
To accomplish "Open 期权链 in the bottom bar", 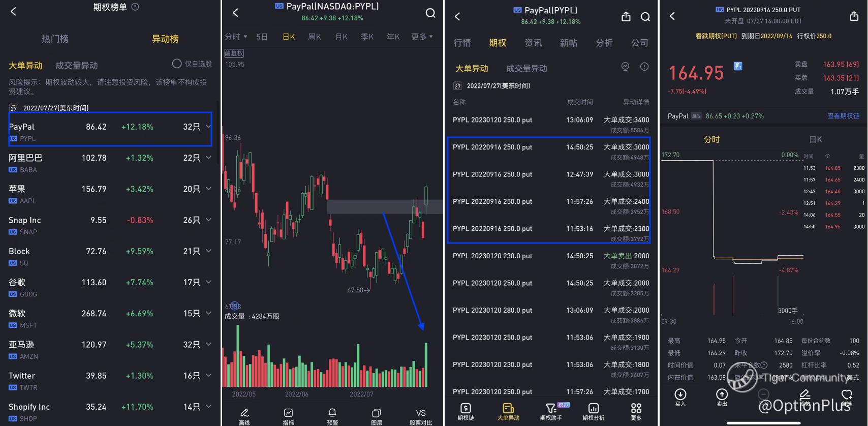I will click(x=466, y=412).
